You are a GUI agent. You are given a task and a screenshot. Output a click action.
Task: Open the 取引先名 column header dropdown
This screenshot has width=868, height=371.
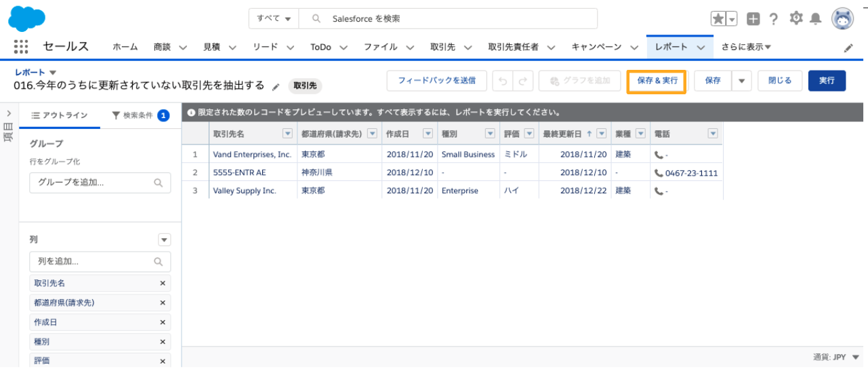[x=287, y=134]
